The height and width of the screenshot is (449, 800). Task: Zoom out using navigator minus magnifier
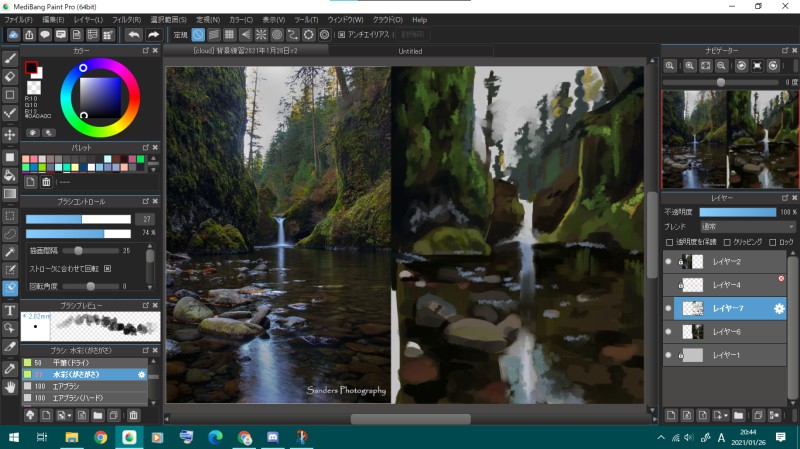pyautogui.click(x=721, y=66)
